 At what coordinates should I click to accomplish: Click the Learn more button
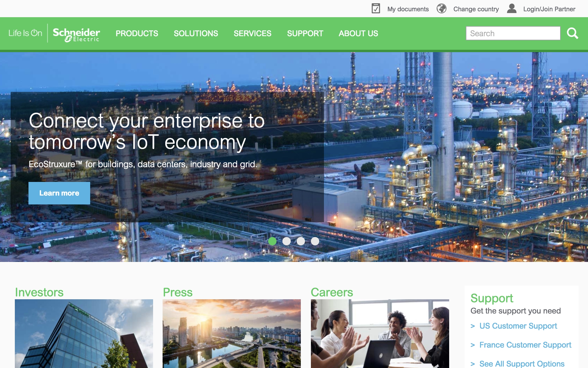click(59, 193)
